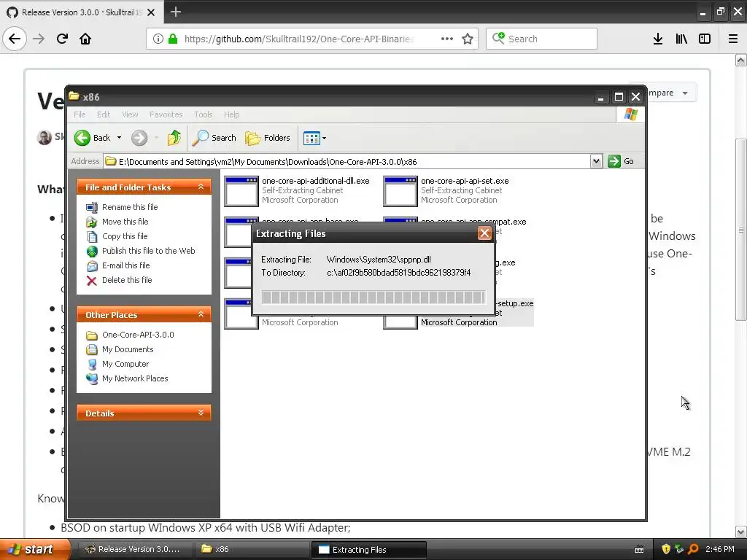
Task: Toggle Firefox sidebar icon
Action: pos(705,39)
